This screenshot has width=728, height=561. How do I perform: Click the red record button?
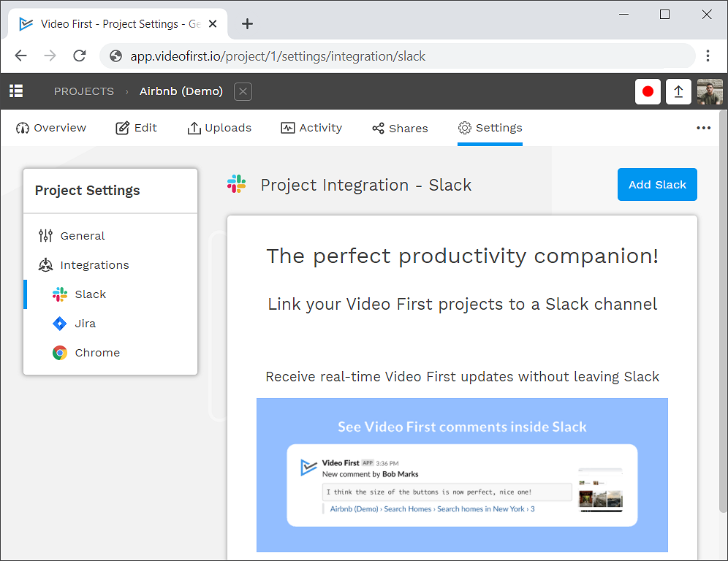pos(648,91)
